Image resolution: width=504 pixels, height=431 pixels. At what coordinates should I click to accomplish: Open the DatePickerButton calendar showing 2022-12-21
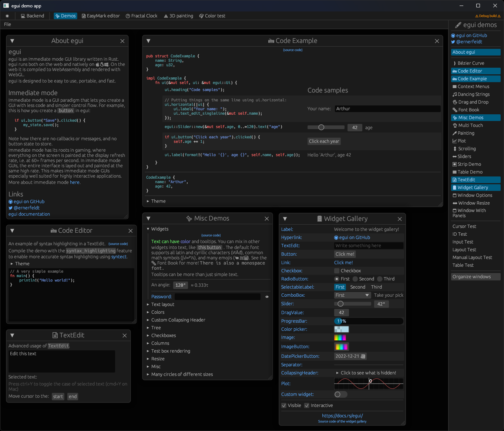[x=350, y=356]
